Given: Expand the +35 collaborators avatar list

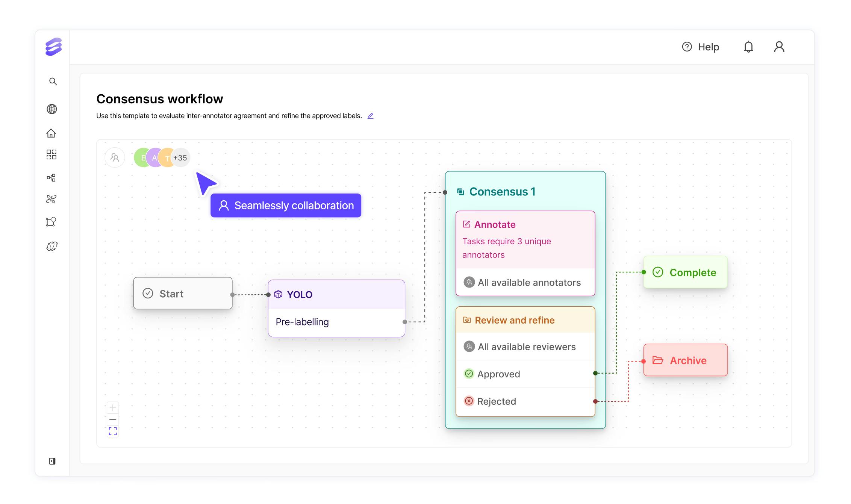Looking at the screenshot, I should [180, 158].
